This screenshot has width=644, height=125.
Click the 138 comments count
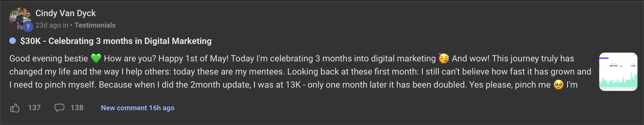77,108
